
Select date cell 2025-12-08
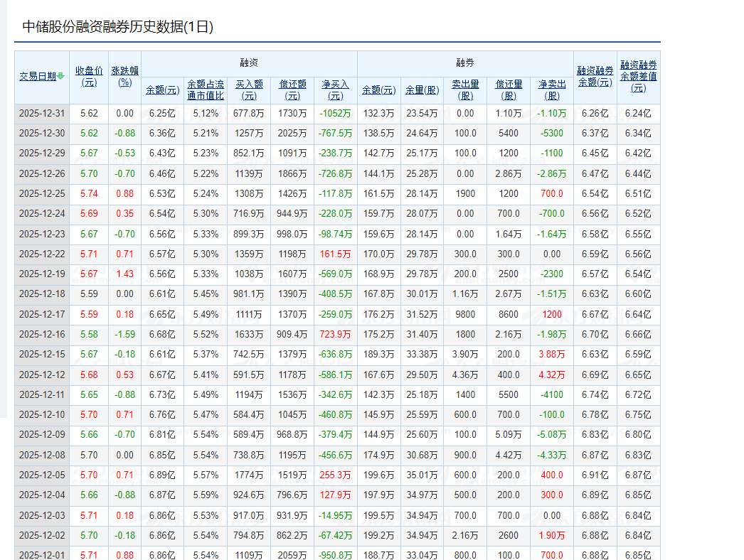(x=42, y=455)
